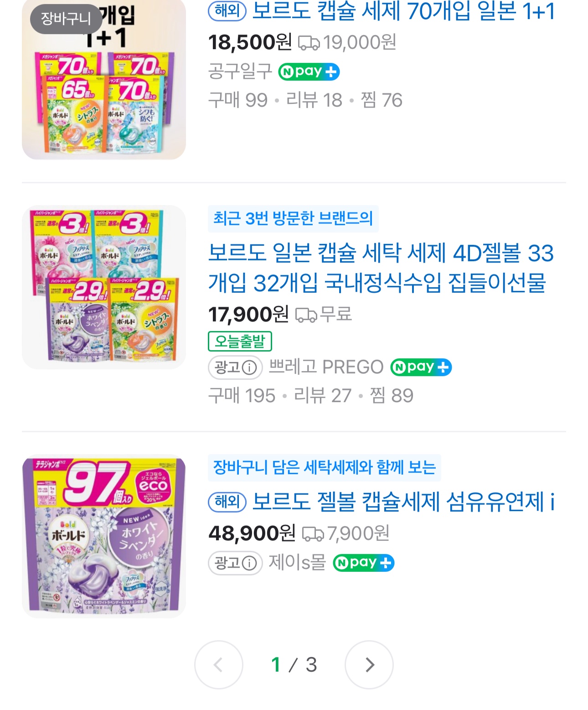Go to the next page with right chevron

pyautogui.click(x=369, y=665)
